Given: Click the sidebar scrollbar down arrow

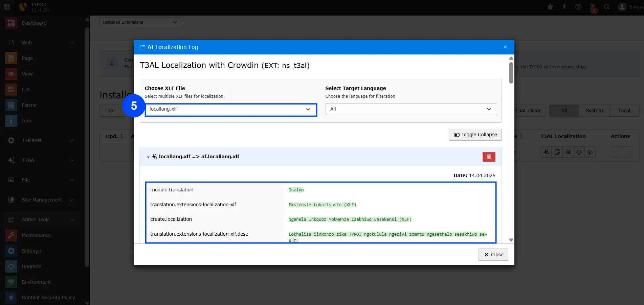Looking at the screenshot, I should click(x=87, y=303).
